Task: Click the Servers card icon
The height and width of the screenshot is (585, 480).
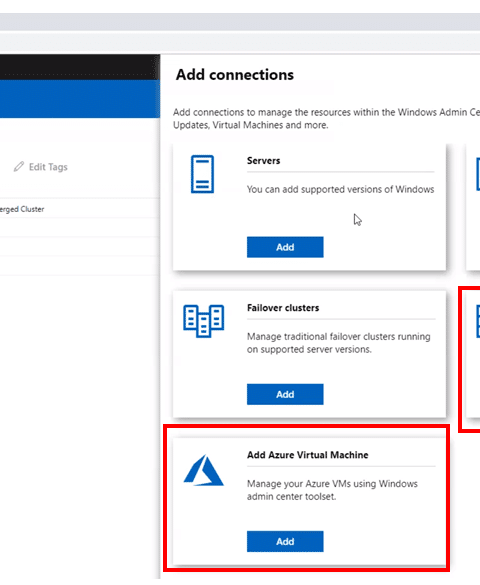Action: (x=202, y=174)
